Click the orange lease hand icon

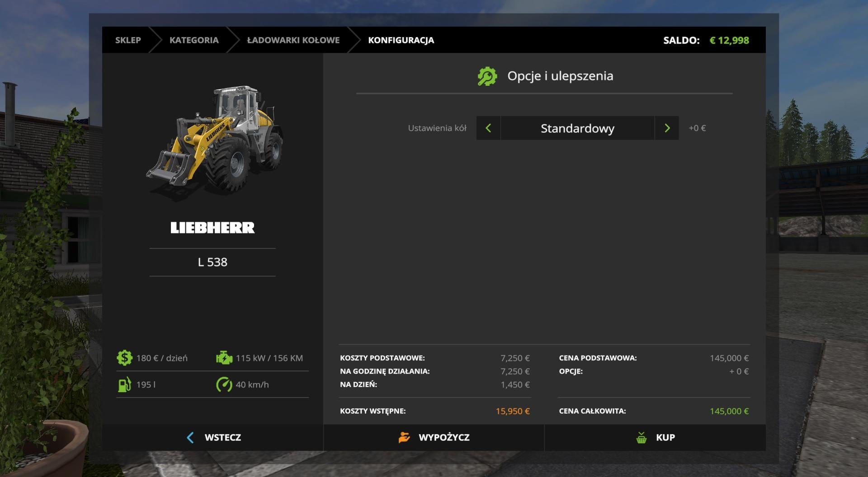(404, 437)
